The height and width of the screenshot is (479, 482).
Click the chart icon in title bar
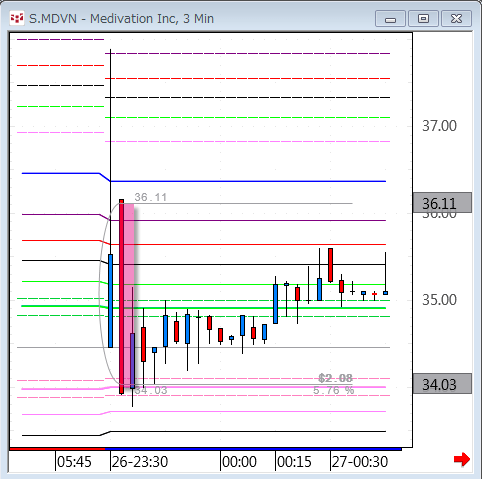(x=17, y=18)
